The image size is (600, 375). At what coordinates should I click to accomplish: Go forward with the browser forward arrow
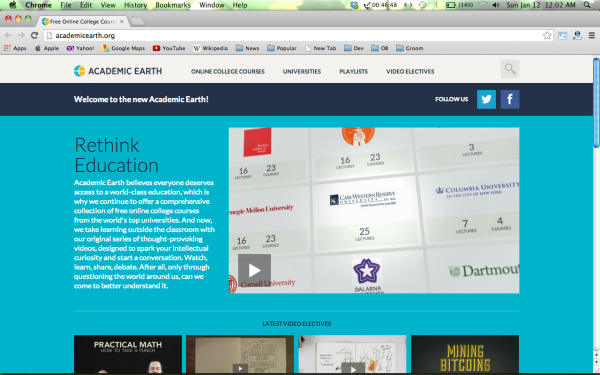pyautogui.click(x=21, y=36)
